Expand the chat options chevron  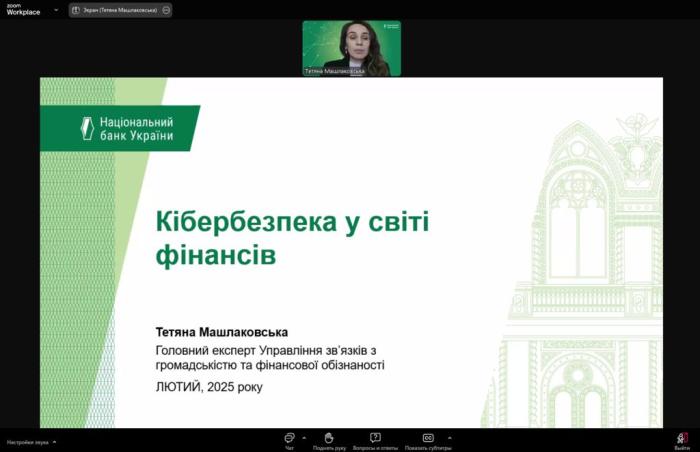[304, 437]
